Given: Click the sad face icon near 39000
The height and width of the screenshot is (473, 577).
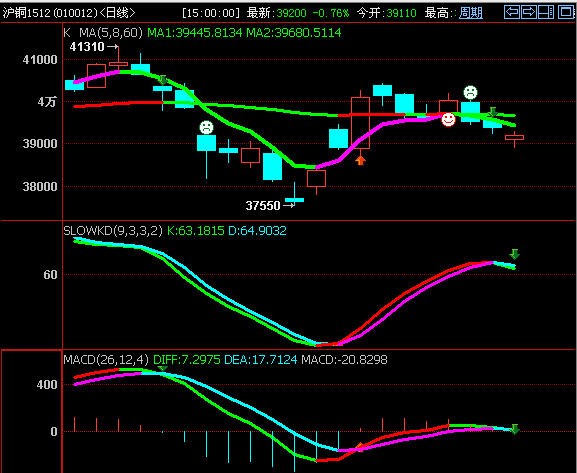Looking at the screenshot, I should click(x=206, y=127).
